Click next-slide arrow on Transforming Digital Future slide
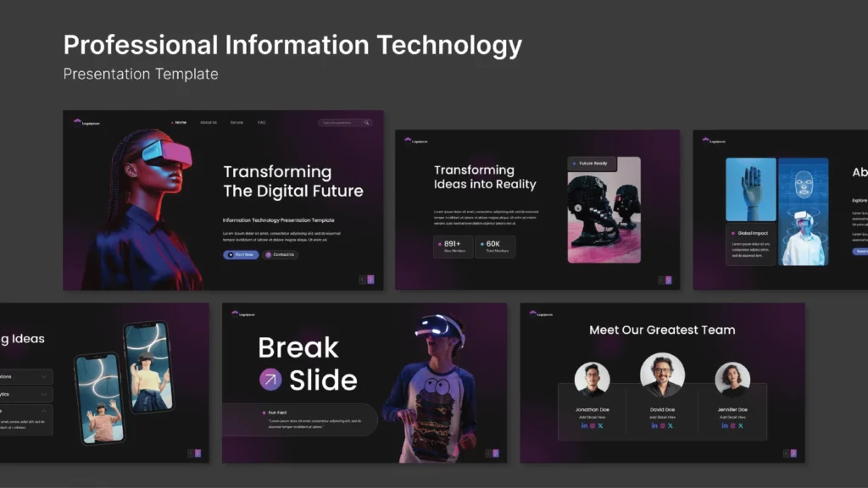Screen dimensions: 868x488 click(370, 280)
